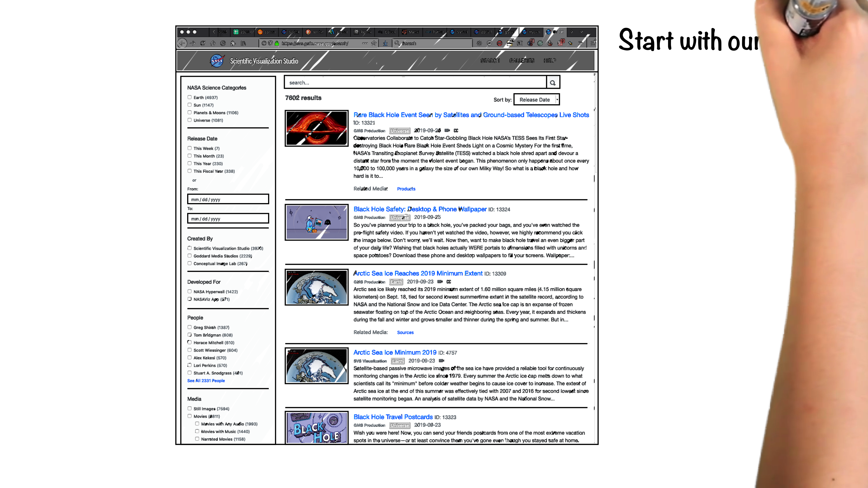Click the tracking shield icon in address bar
The width and height of the screenshot is (868, 488).
click(270, 43)
